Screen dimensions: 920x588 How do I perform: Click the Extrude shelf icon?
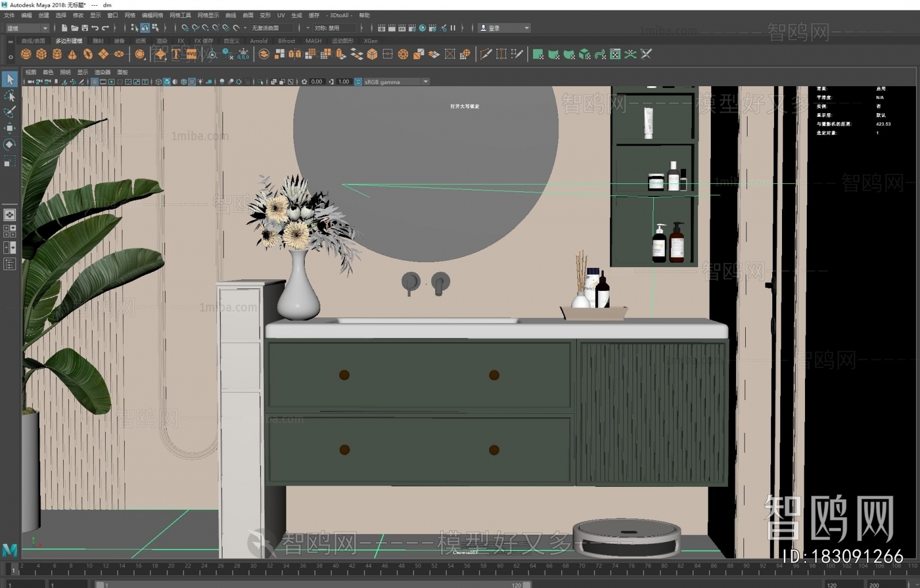click(x=341, y=54)
